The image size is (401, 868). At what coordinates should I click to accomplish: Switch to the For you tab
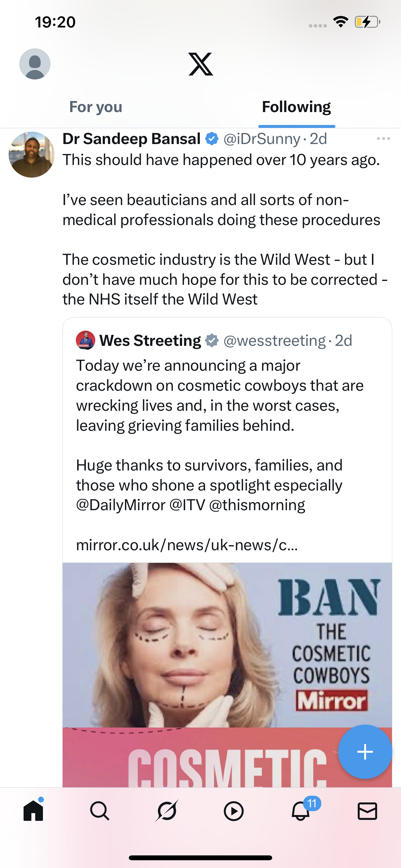coord(96,107)
